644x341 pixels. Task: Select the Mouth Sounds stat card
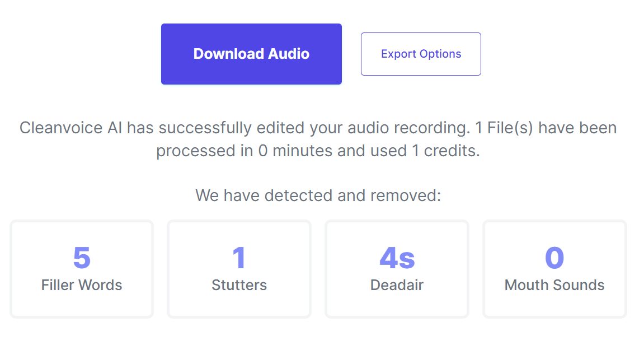coord(554,269)
